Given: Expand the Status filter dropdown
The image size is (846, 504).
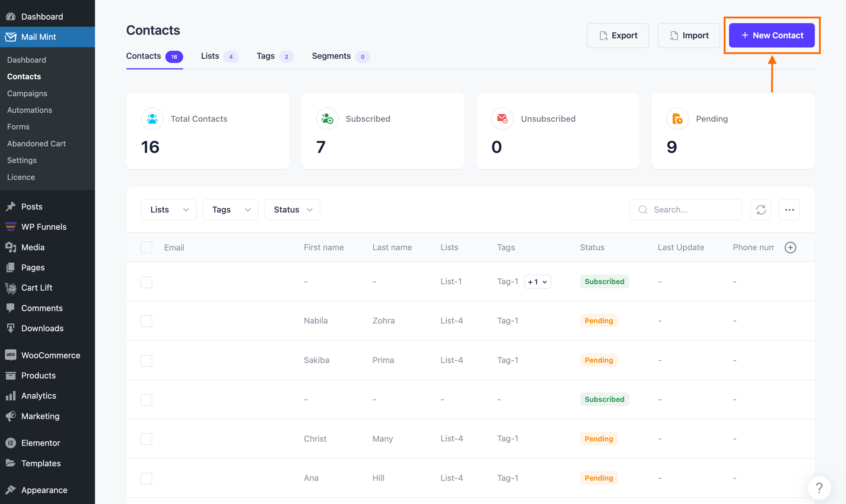Looking at the screenshot, I should [x=293, y=209].
